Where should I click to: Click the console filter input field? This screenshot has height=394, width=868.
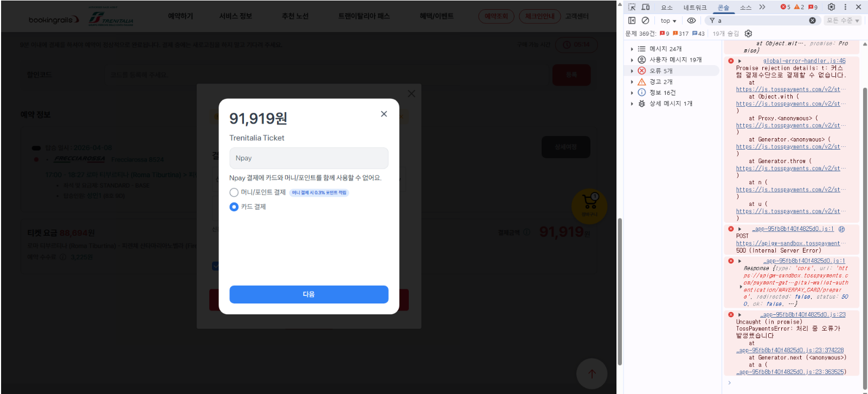point(762,21)
